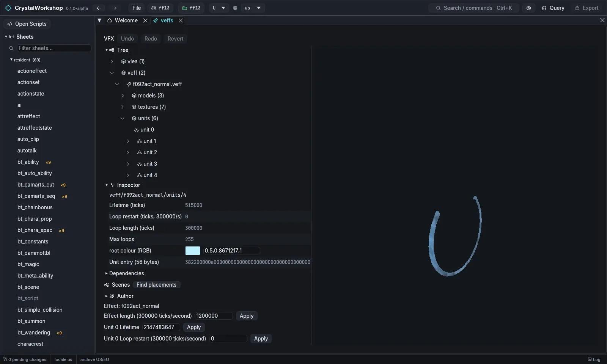The width and height of the screenshot is (607, 364).
Task: Apply Unit 0 Loop restart value
Action: click(x=261, y=339)
